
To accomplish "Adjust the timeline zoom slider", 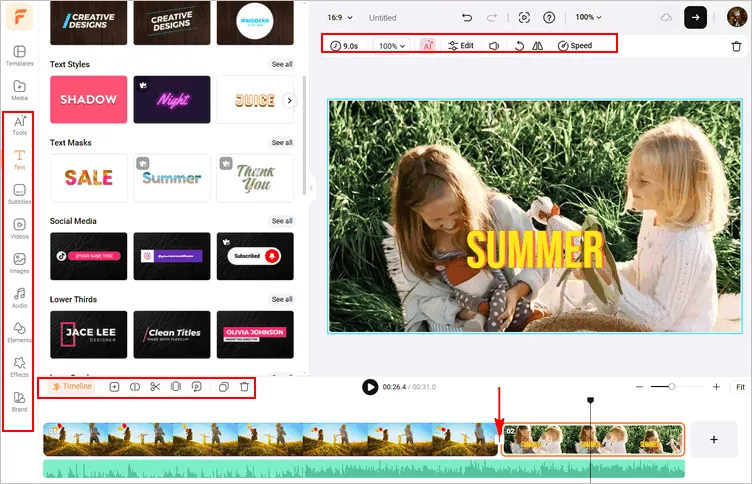I will [672, 386].
